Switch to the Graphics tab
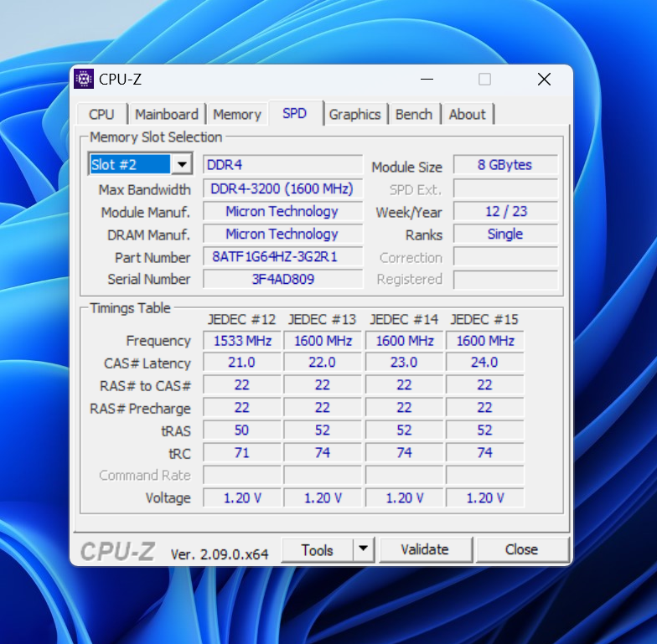This screenshot has height=644, width=657. [x=355, y=114]
